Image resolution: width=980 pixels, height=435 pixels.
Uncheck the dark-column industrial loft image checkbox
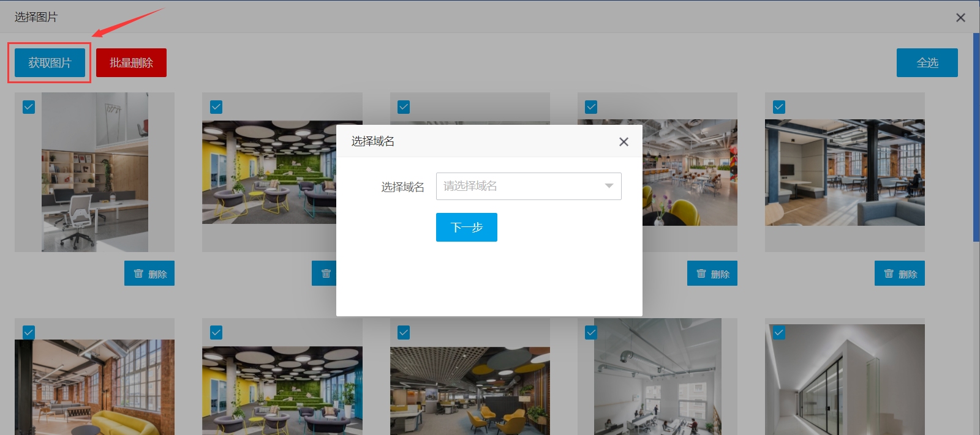779,107
